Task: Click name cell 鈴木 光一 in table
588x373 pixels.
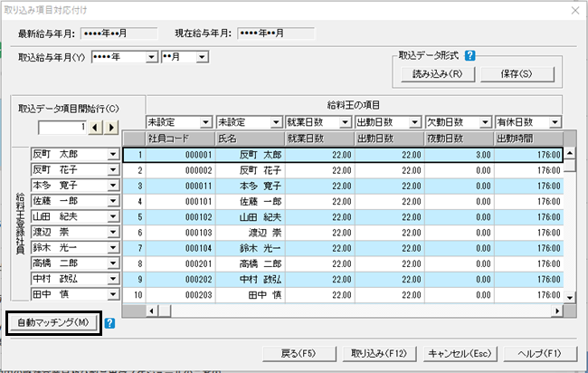Action: click(x=250, y=248)
